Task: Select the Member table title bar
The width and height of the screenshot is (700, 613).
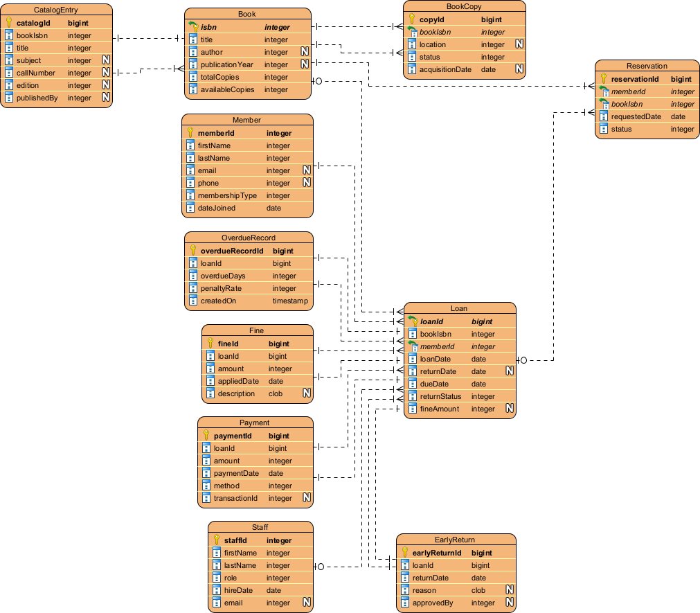Action: [x=248, y=120]
